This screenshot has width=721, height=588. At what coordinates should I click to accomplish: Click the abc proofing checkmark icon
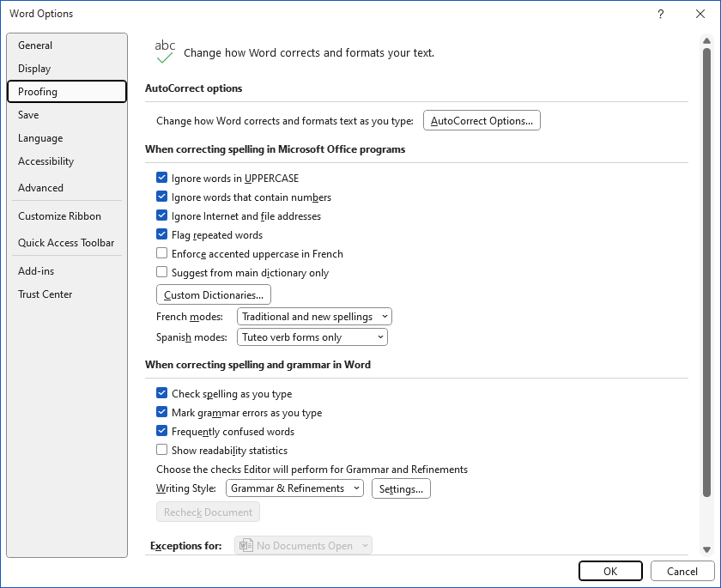[165, 52]
